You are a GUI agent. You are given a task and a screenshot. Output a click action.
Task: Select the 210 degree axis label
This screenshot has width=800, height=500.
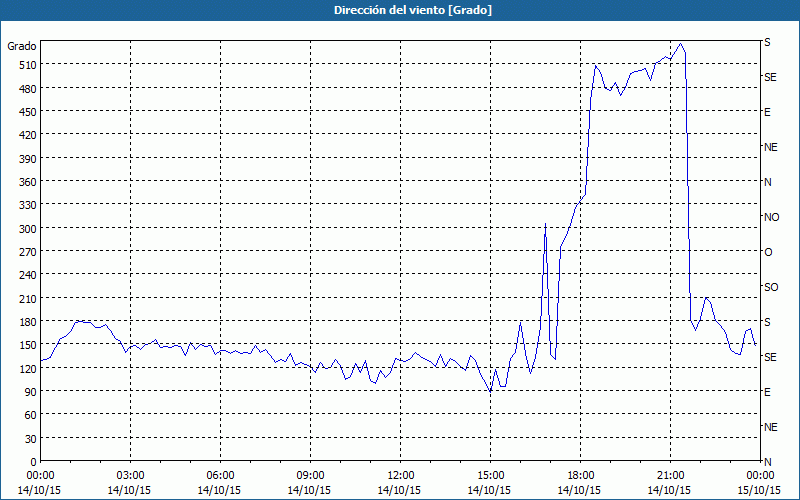tap(28, 298)
